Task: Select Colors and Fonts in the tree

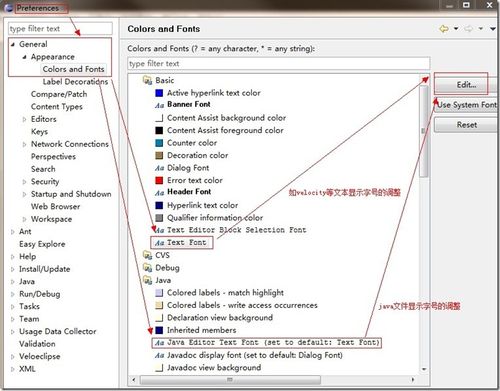Action: tap(74, 69)
